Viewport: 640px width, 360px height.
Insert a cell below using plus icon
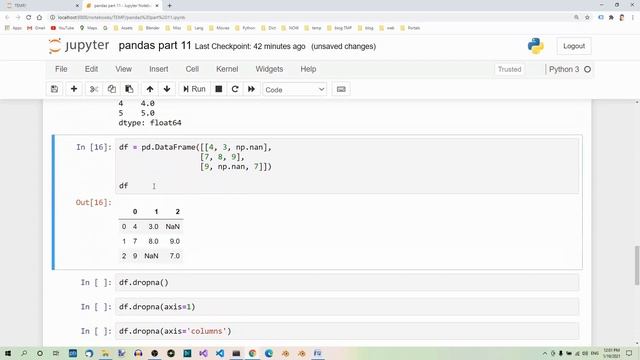pos(74,89)
